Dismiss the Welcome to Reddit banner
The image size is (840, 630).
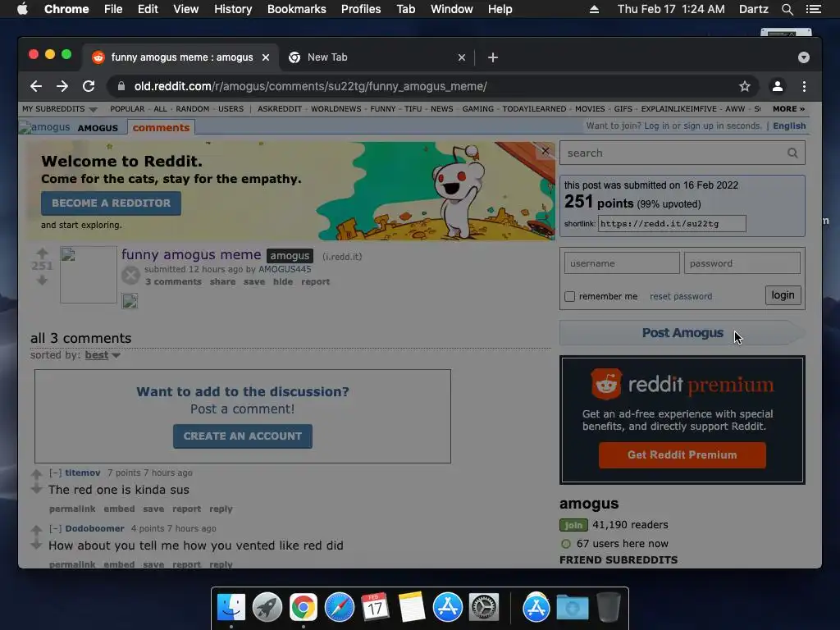[546, 151]
